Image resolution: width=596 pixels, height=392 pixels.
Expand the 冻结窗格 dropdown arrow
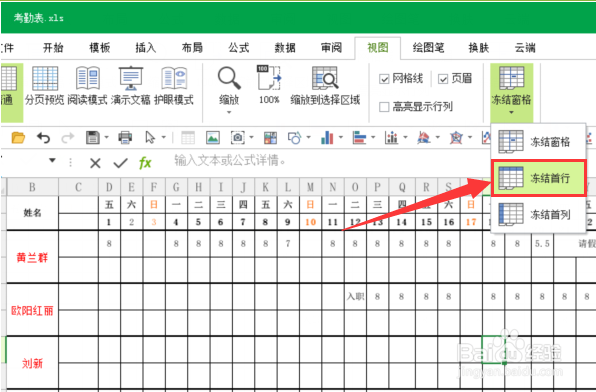(x=511, y=112)
